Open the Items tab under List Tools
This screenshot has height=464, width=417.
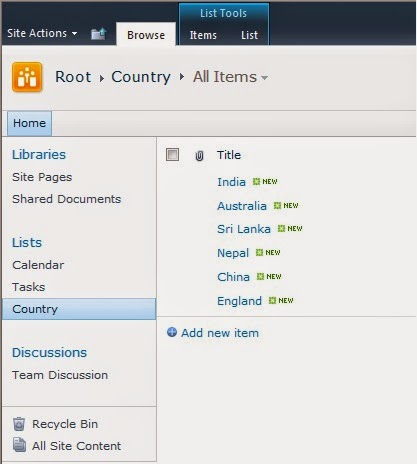203,35
